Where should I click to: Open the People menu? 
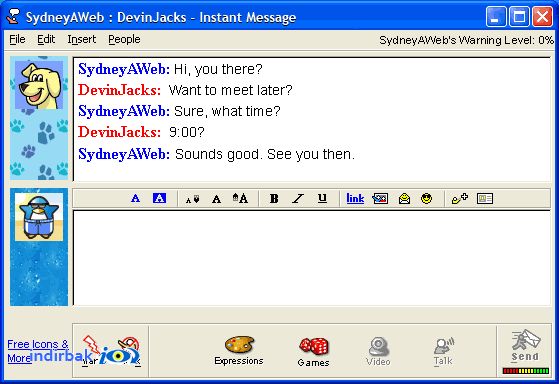[x=124, y=39]
